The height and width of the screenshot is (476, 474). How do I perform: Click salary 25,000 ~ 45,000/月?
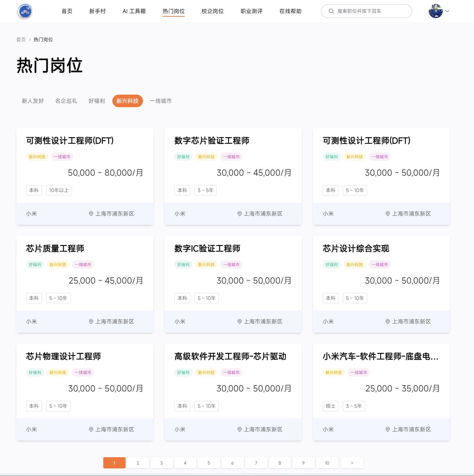pyautogui.click(x=106, y=280)
